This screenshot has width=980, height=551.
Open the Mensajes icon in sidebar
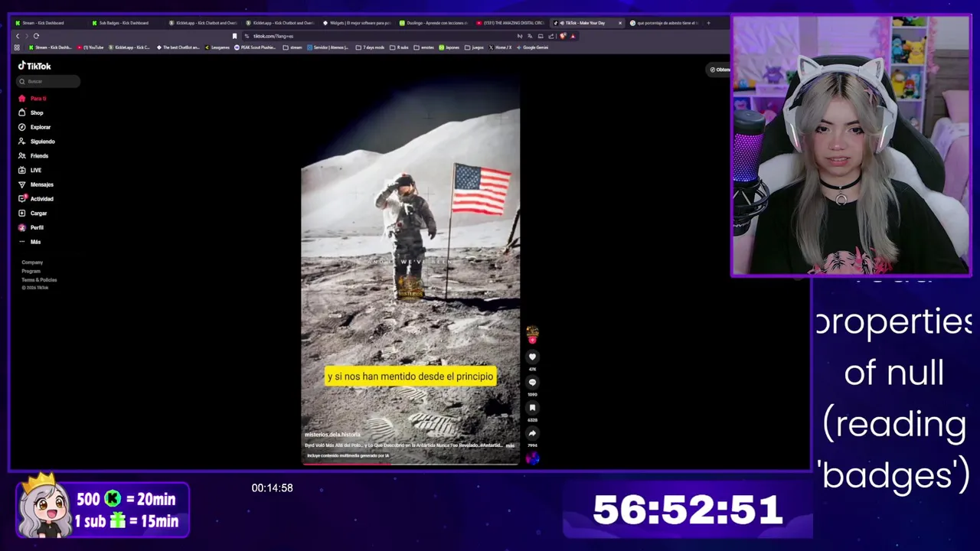click(x=22, y=184)
